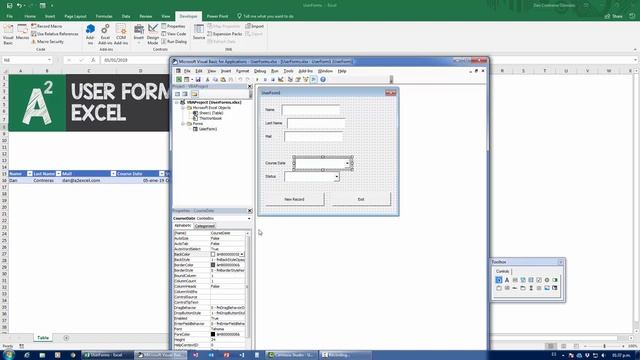Select the Table sheet tab
This screenshot has height=360, width=640.
point(43,338)
